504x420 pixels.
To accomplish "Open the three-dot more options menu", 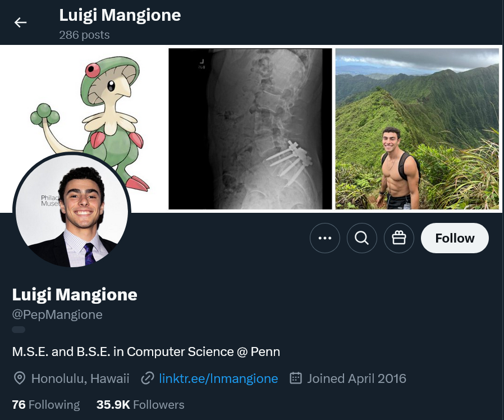I will 325,238.
